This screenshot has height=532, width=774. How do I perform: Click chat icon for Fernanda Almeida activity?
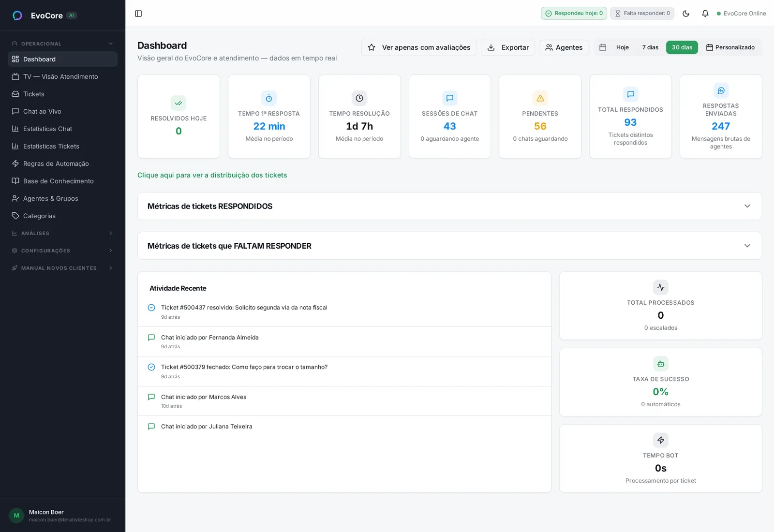click(x=151, y=338)
